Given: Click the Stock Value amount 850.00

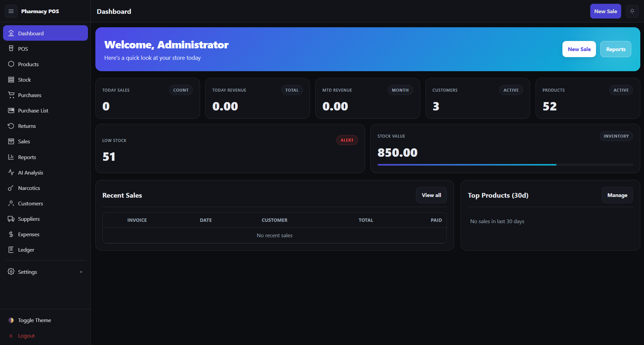Looking at the screenshot, I should [398, 152].
